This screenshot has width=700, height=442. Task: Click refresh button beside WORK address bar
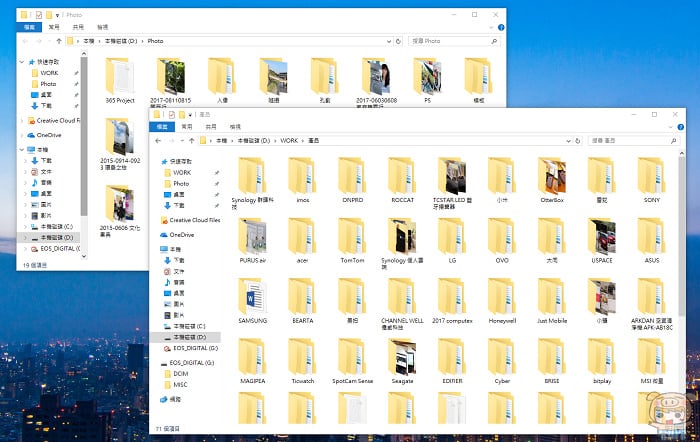coord(578,141)
